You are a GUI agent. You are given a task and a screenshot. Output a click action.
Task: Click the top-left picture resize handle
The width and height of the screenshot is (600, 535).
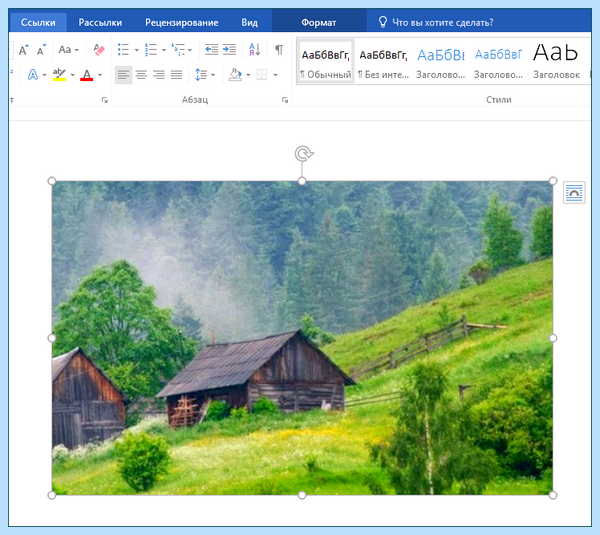52,181
